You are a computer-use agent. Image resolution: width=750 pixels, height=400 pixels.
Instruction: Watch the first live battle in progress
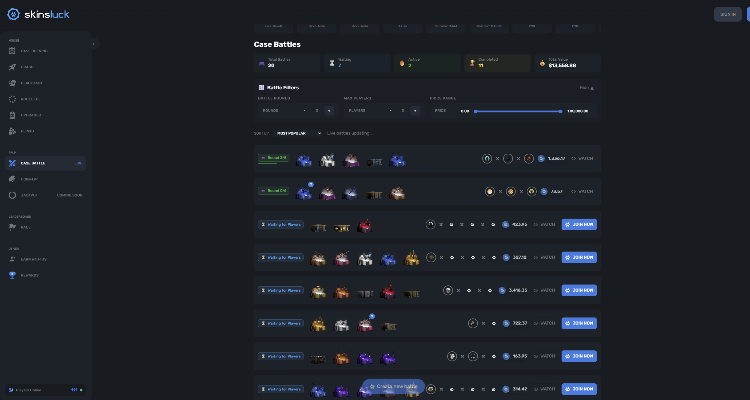click(582, 158)
